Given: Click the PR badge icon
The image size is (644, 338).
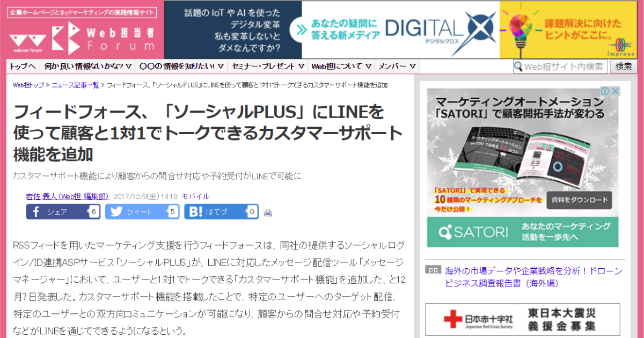Looking at the screenshot, I should 433,269.
